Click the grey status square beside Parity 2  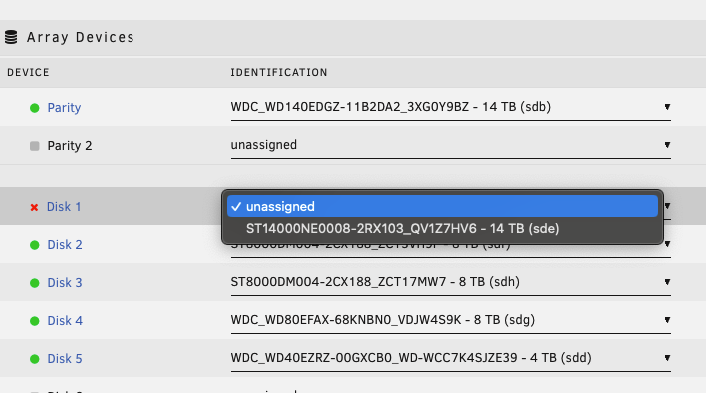pyautogui.click(x=35, y=146)
